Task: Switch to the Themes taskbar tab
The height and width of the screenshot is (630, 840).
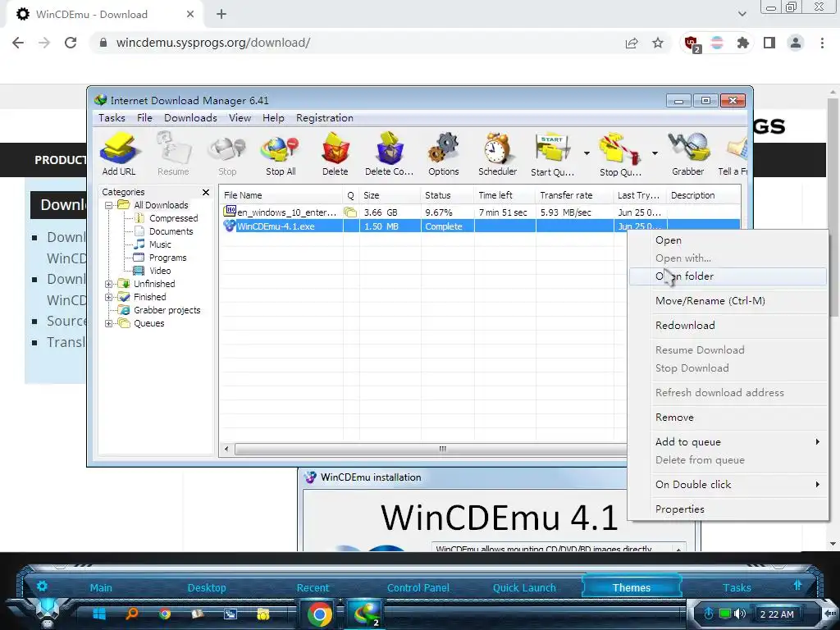Action: [631, 587]
